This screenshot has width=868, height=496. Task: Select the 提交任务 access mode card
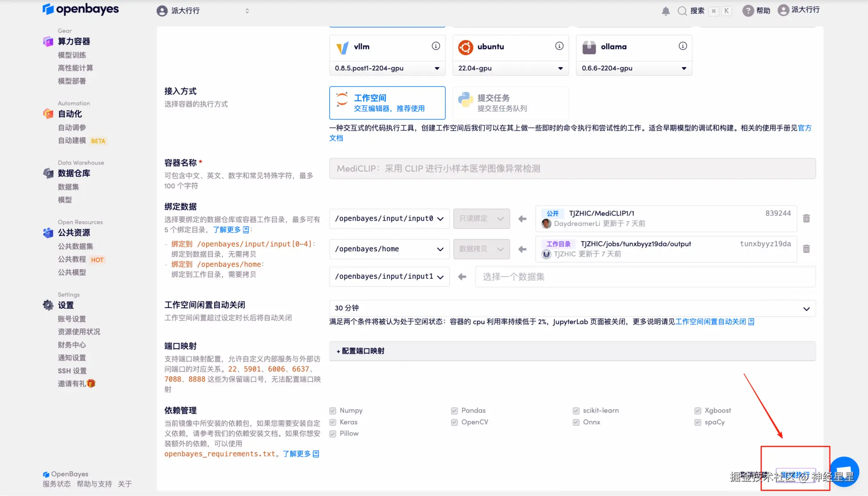tap(510, 103)
